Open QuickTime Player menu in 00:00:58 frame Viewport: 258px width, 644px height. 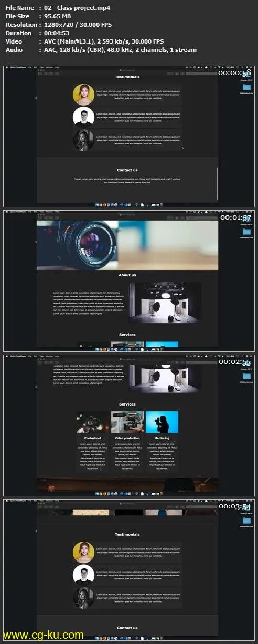pos(17,68)
